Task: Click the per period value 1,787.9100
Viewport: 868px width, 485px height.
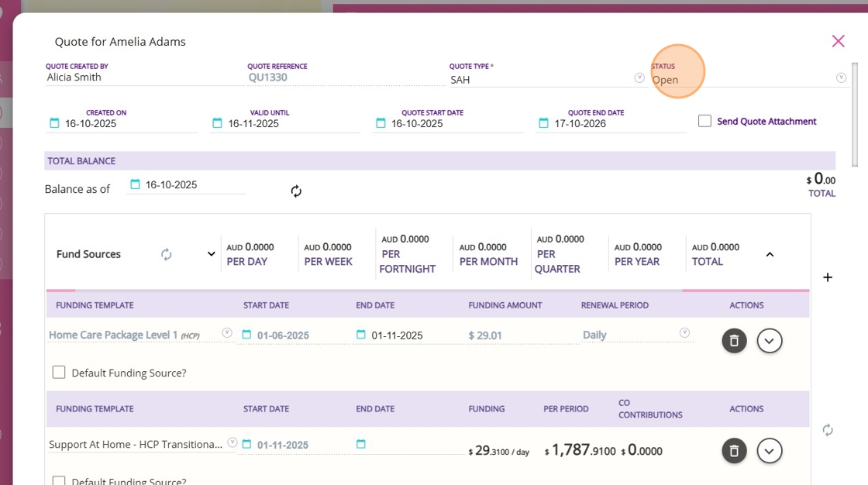Action: coord(580,450)
